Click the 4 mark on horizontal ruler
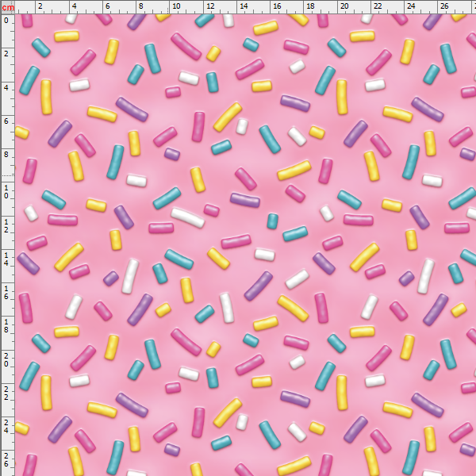The image size is (476, 476). 74,6
